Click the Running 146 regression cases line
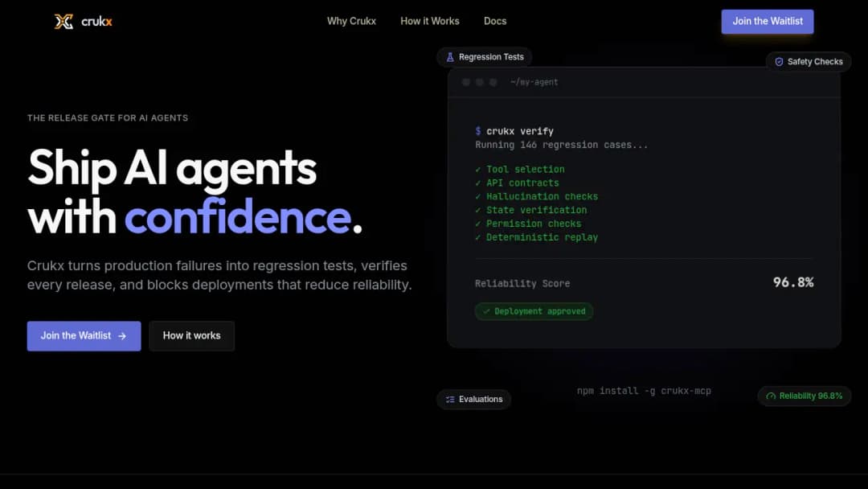Screen dimensions: 868x489 tap(561, 145)
